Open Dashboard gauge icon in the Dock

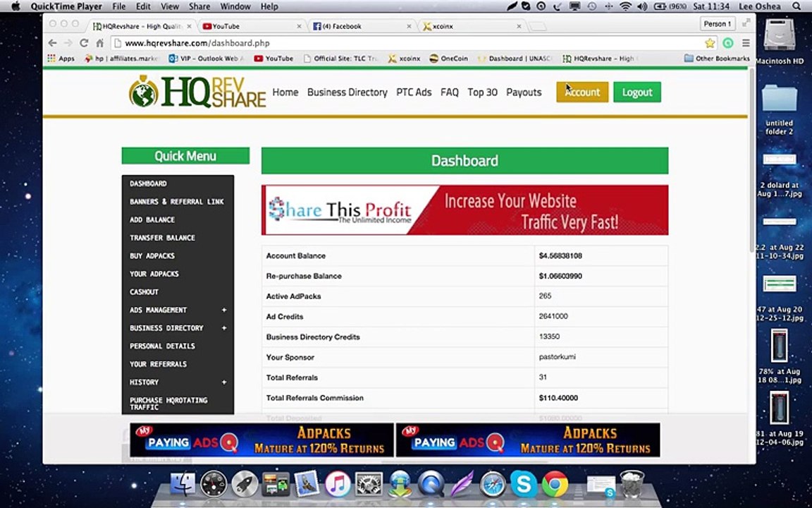[x=213, y=484]
